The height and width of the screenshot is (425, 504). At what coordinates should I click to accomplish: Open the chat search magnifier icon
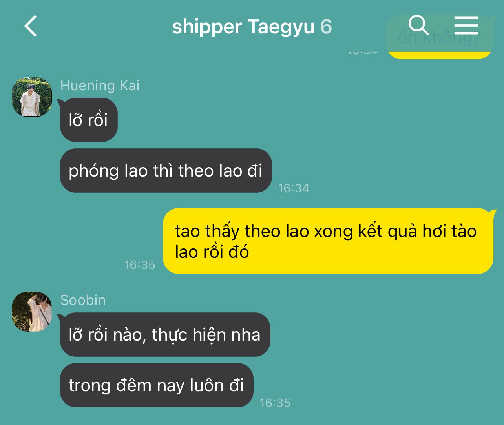point(418,26)
